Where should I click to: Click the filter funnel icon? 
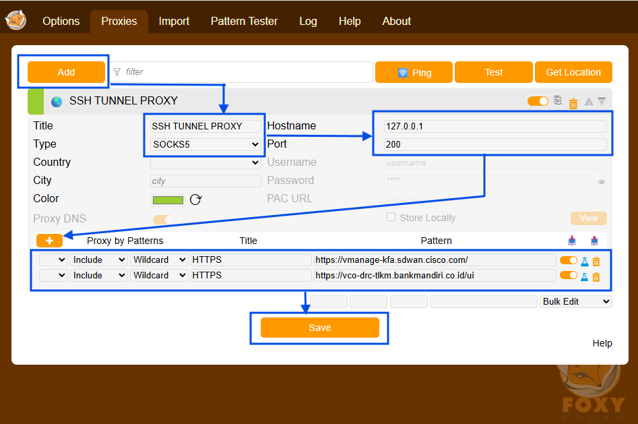117,72
